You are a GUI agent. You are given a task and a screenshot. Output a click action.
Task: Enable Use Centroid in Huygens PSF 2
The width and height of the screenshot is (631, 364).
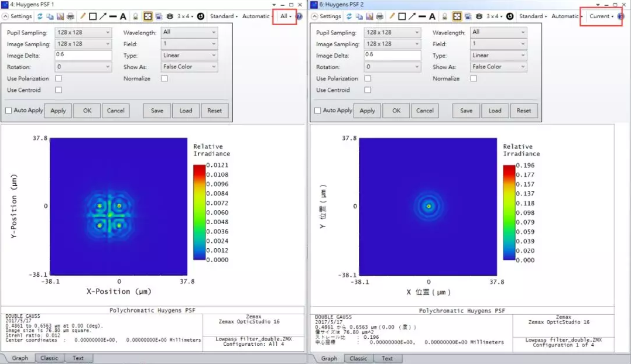point(368,90)
